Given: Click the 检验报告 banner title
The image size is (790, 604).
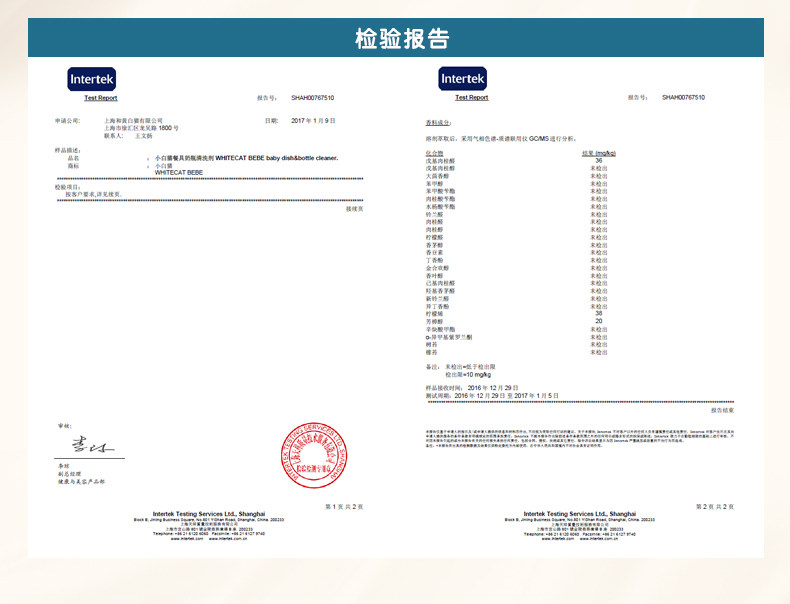Looking at the screenshot, I should coord(402,39).
